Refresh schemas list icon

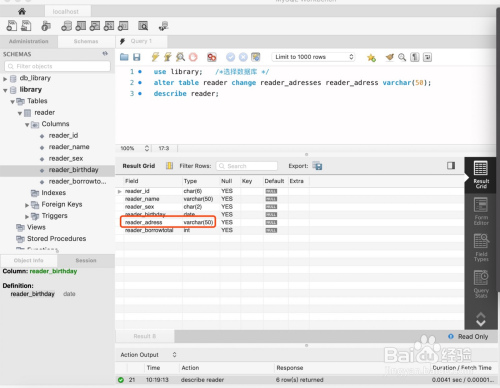point(105,54)
